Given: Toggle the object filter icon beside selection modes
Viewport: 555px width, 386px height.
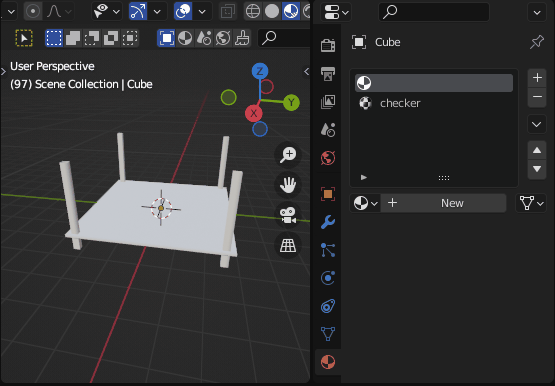Looking at the screenshot, I should [166, 38].
